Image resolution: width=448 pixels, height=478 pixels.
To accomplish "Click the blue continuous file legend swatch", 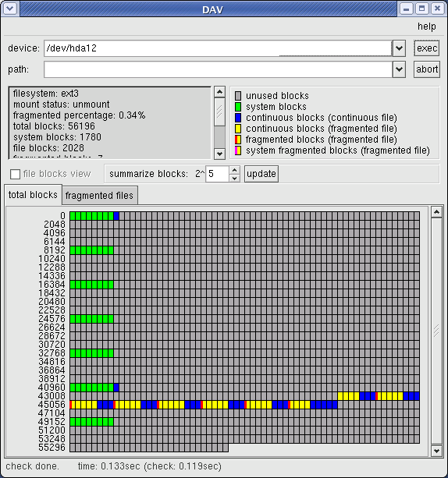I will tap(238, 118).
